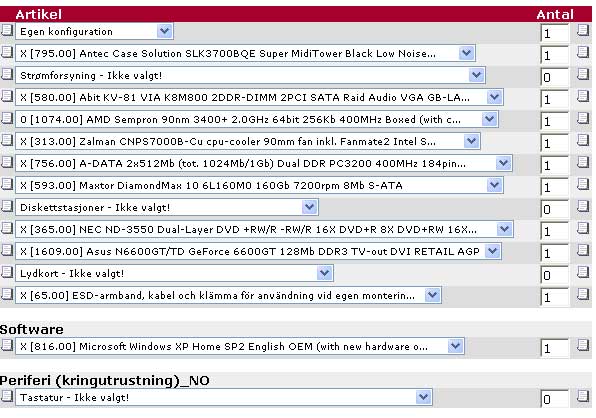This screenshot has width=596, height=418.
Task: Click the quantity field of the Asus N6600GT row
Action: pos(555,253)
